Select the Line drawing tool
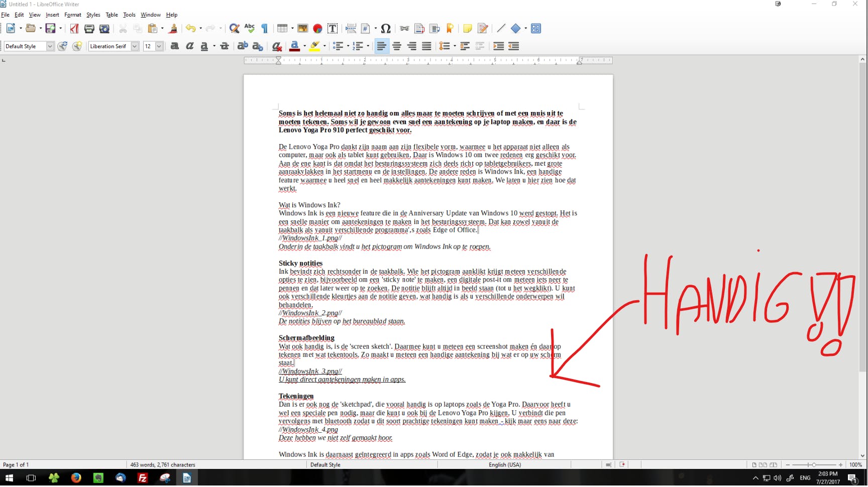 coord(501,29)
